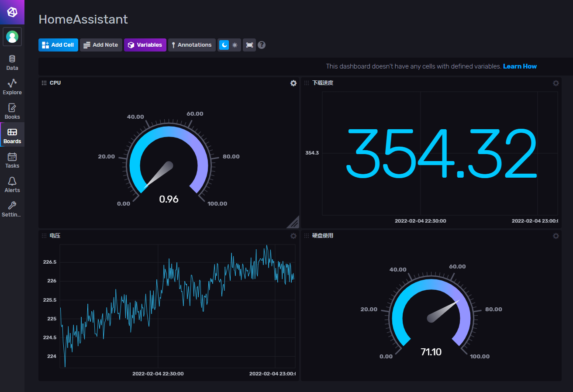Switch to dark mode moon icon
573x392 pixels.
coord(224,45)
